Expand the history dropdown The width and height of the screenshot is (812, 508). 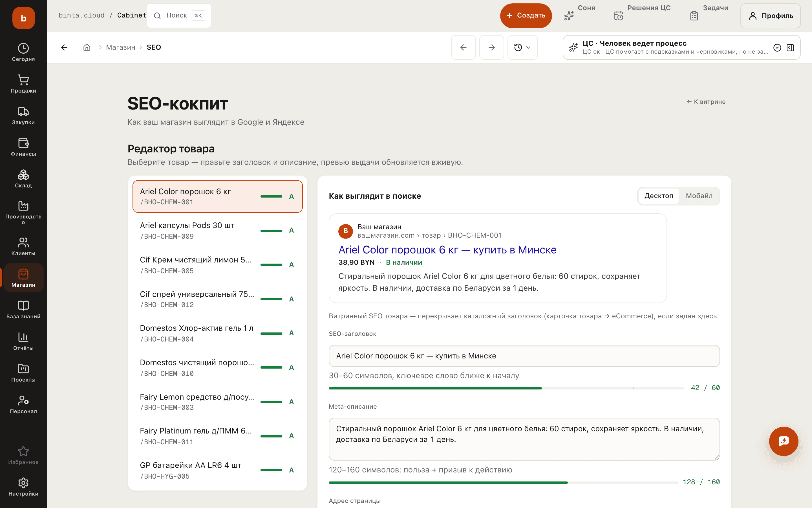pyautogui.click(x=522, y=47)
